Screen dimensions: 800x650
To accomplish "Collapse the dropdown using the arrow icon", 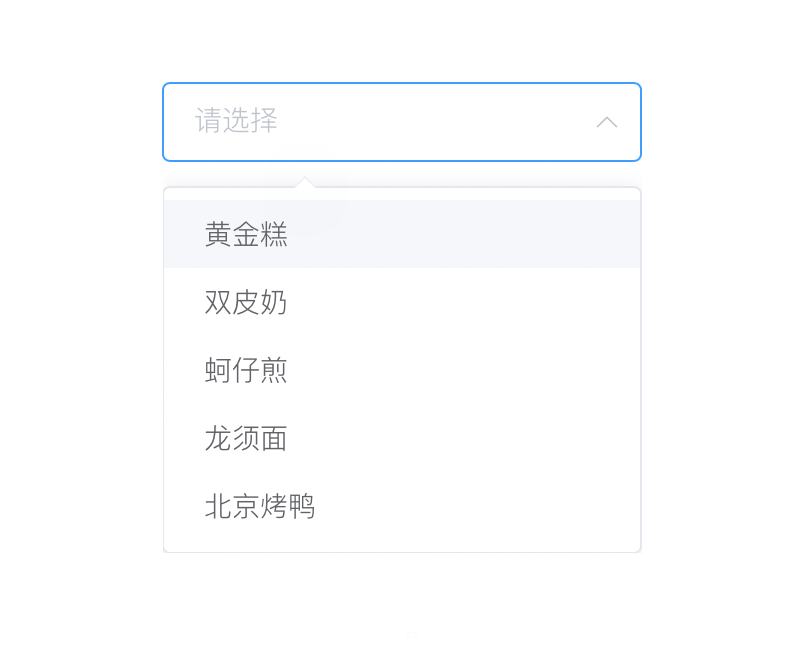I will pyautogui.click(x=606, y=122).
